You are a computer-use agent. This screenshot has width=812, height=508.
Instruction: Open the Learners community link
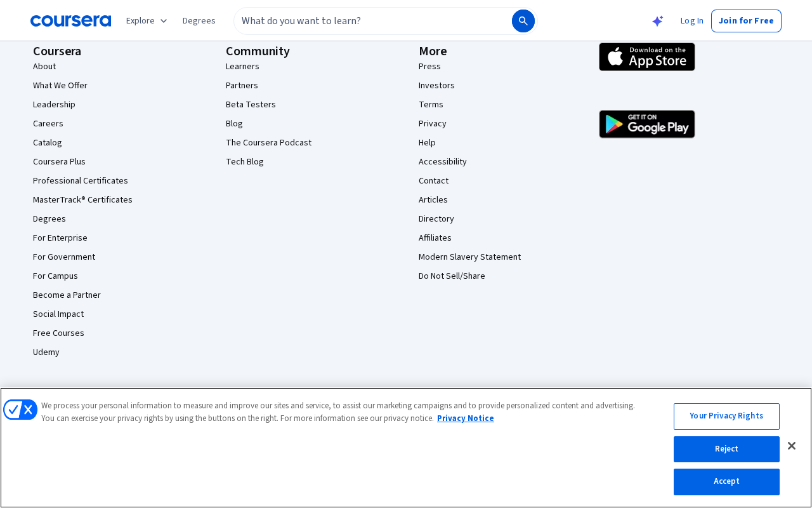pos(242,67)
